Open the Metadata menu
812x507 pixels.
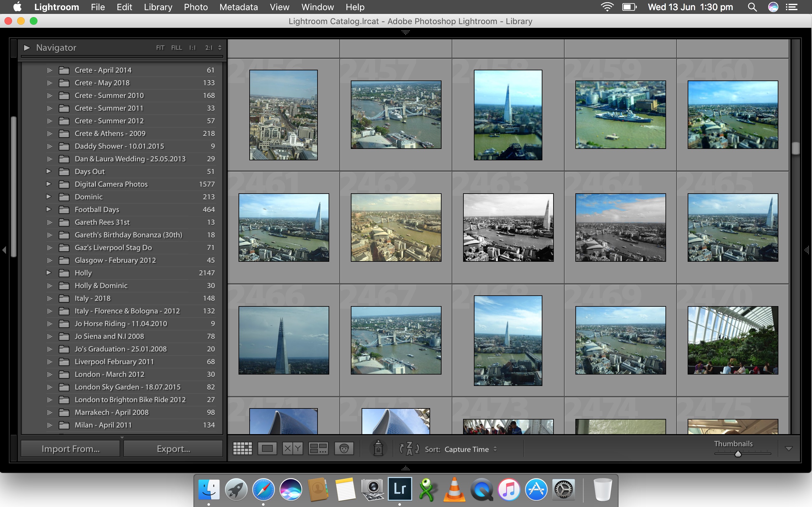[238, 7]
